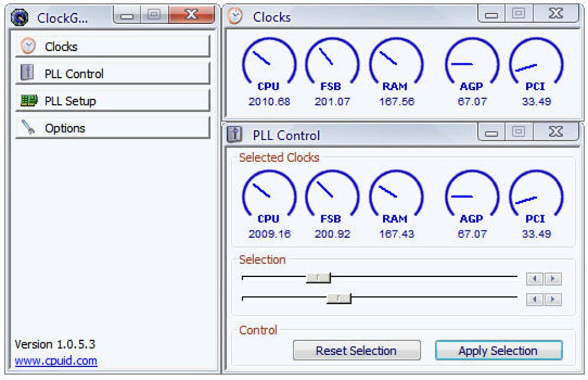Decrease lower slider with left arrow

[x=535, y=299]
